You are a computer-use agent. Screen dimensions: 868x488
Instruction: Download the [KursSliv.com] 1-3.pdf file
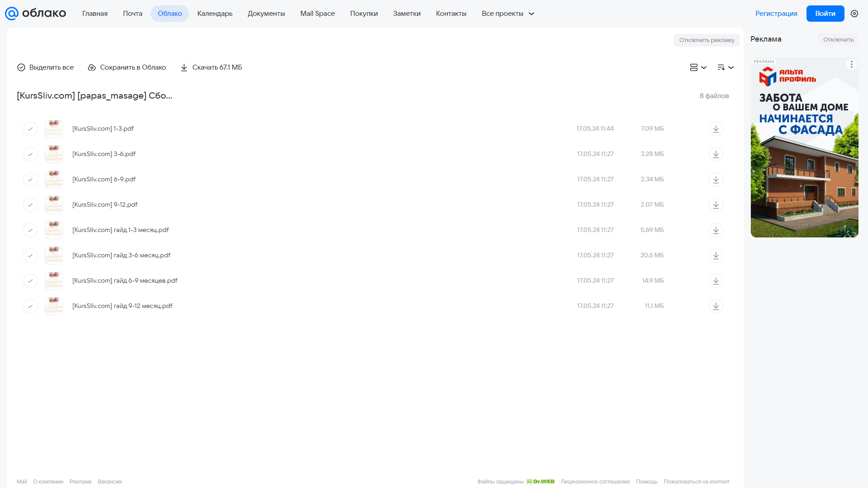click(716, 129)
